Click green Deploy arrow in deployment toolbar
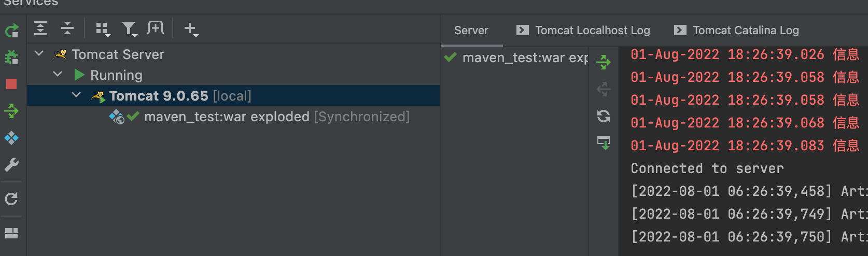Screen dimensions: 868x256 pyautogui.click(x=604, y=62)
